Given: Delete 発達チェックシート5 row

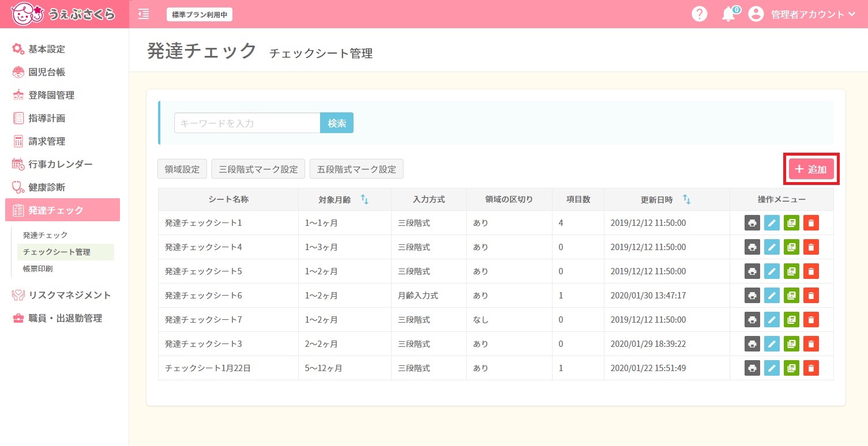Looking at the screenshot, I should [x=811, y=271].
